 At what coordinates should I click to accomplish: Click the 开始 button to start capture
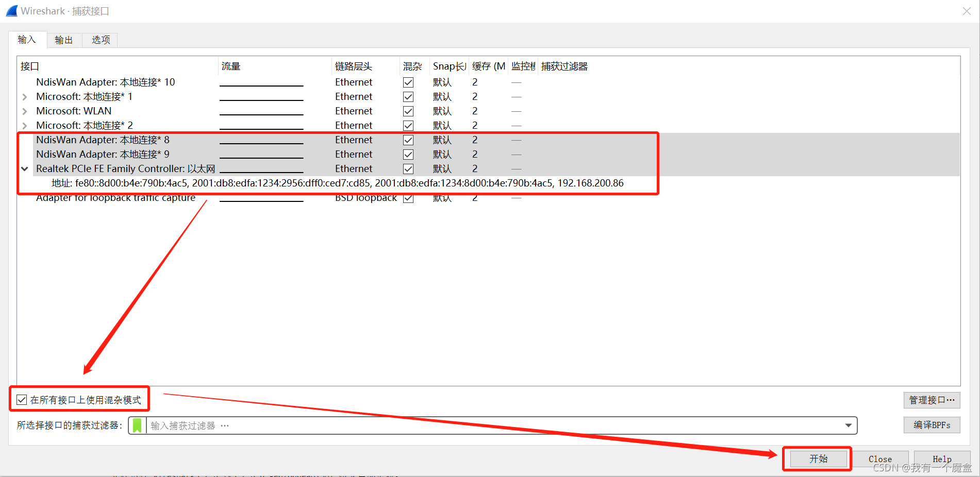[x=818, y=458]
